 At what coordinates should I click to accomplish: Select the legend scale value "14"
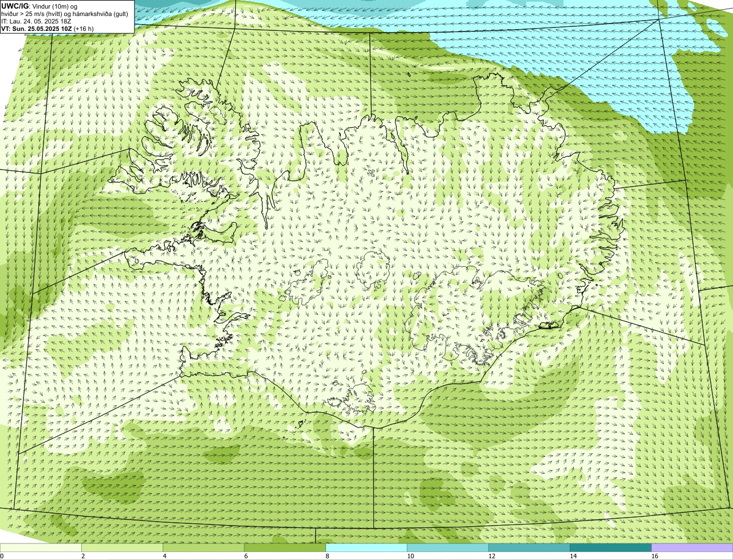[573, 556]
